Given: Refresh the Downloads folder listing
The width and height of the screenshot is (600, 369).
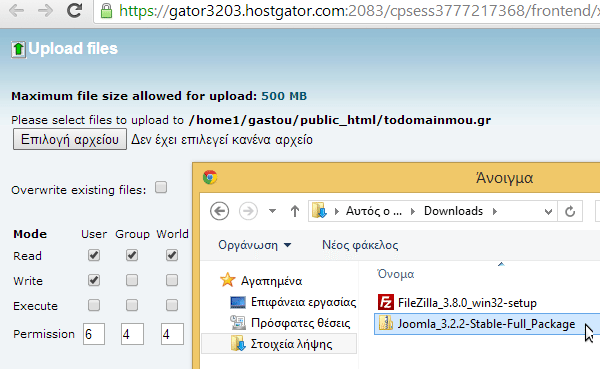Looking at the screenshot, I should click(570, 211).
